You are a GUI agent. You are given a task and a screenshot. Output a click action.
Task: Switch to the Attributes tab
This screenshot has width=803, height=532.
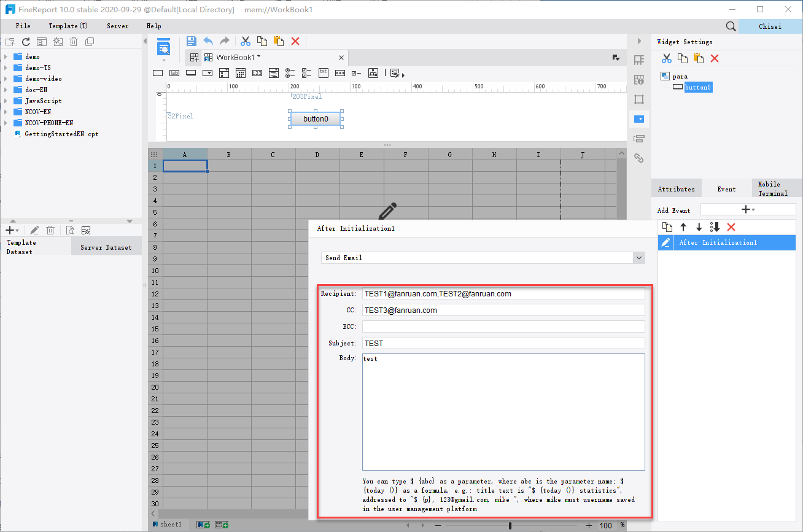[677, 189]
